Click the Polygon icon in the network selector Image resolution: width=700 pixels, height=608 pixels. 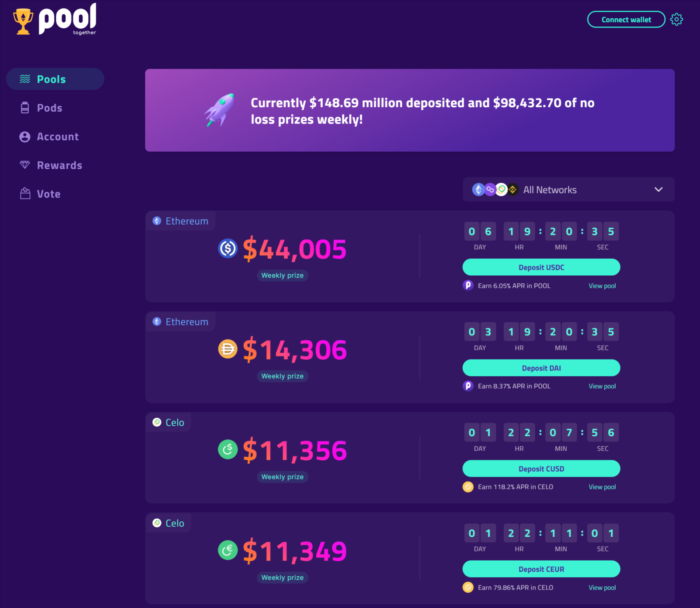coord(490,190)
